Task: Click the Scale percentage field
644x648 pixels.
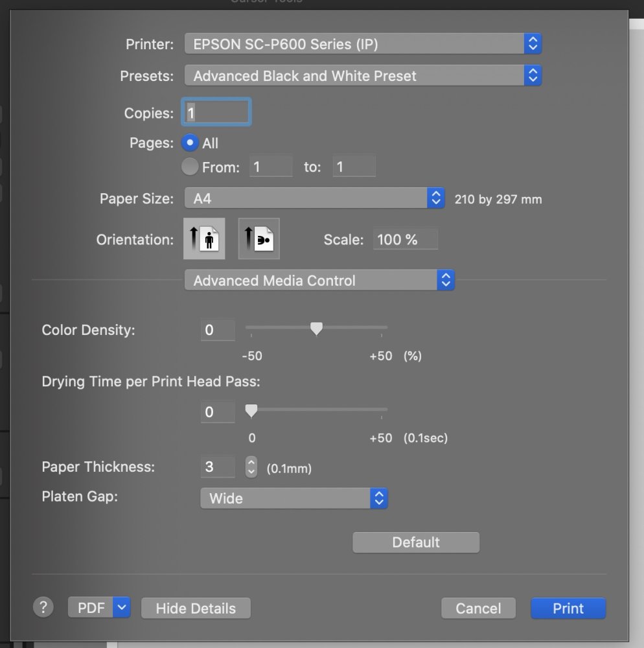Action: [406, 239]
